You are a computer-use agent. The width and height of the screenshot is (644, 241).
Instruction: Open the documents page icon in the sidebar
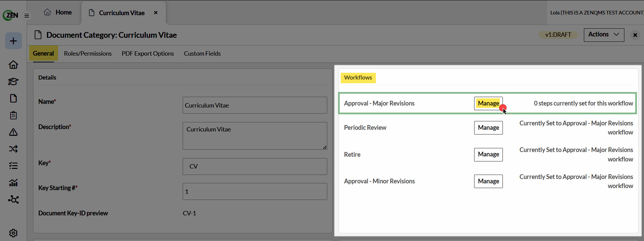[x=14, y=98]
